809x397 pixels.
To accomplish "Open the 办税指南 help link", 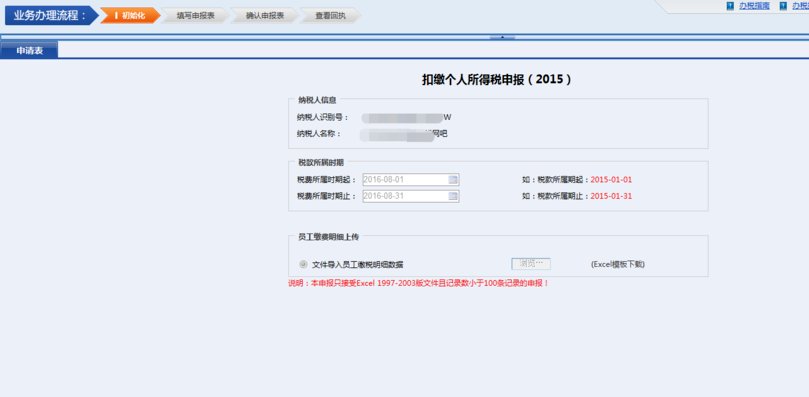I will coord(754,6).
